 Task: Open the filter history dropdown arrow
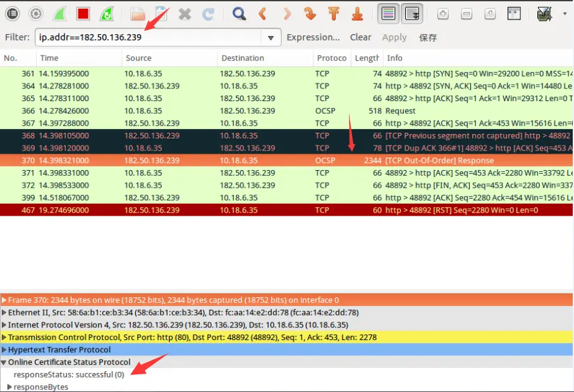271,38
